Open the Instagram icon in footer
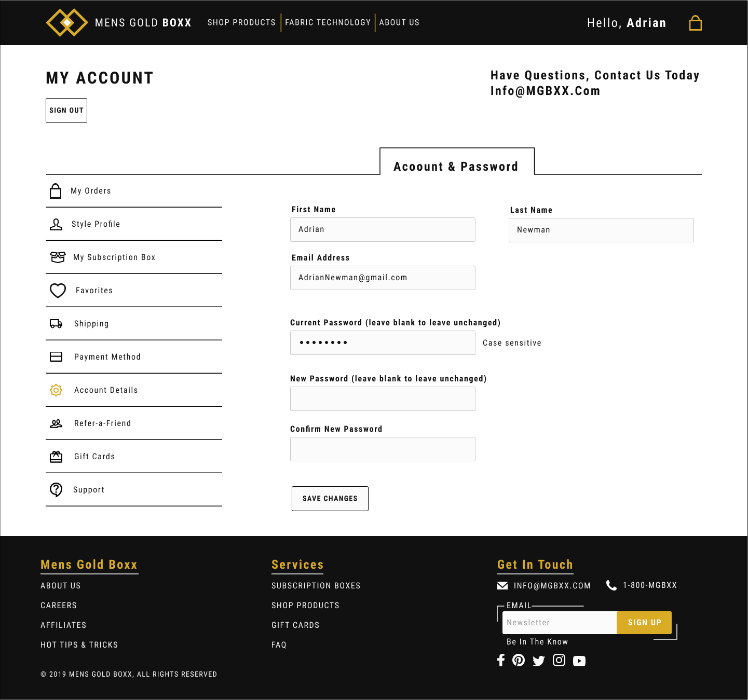748x700 pixels. (559, 660)
